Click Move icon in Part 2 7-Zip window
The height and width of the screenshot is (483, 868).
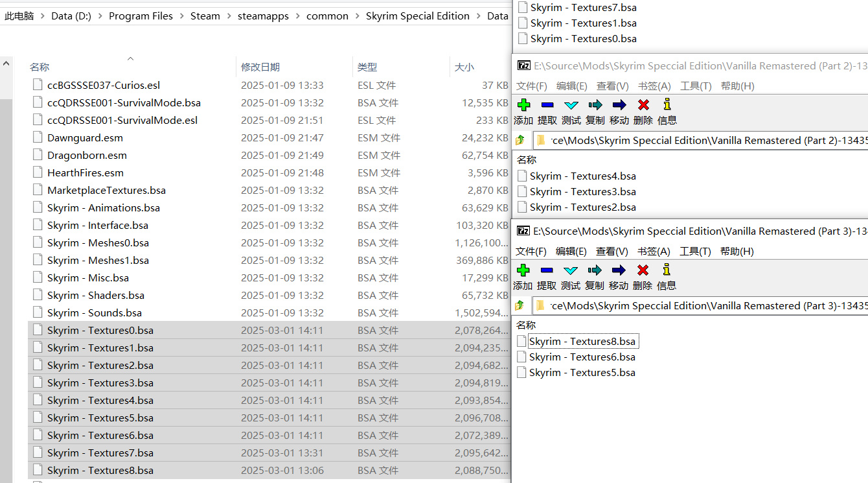619,105
